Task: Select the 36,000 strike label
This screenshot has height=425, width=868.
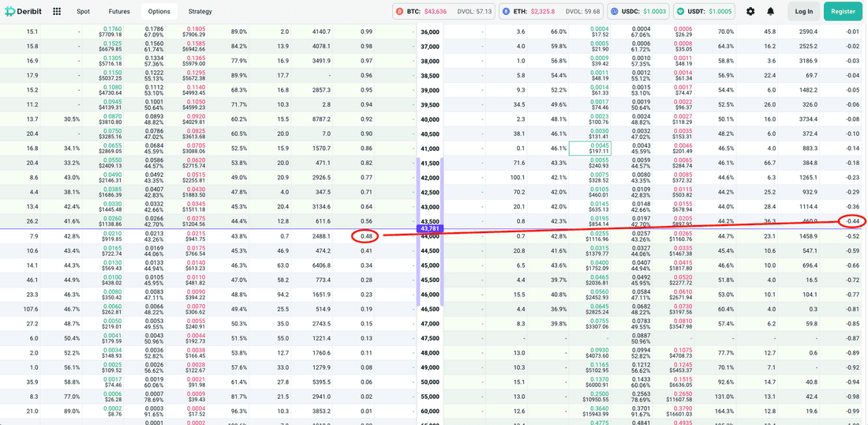Action: 430,32
